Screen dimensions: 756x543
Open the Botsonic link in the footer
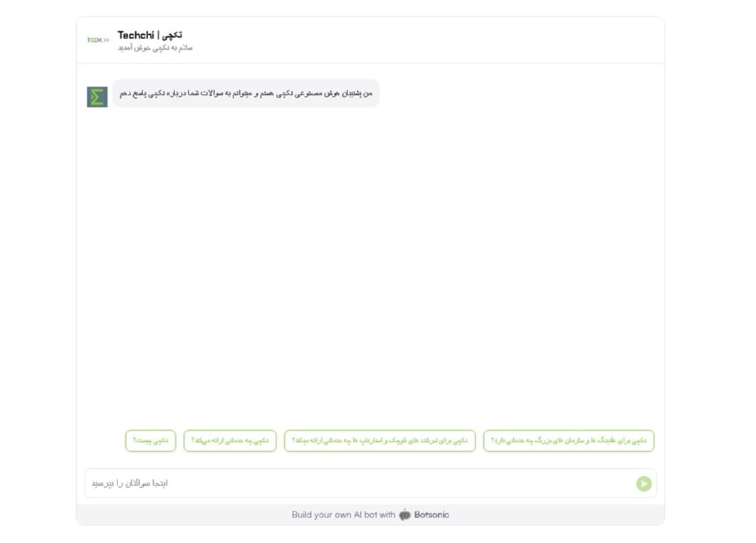tap(431, 515)
